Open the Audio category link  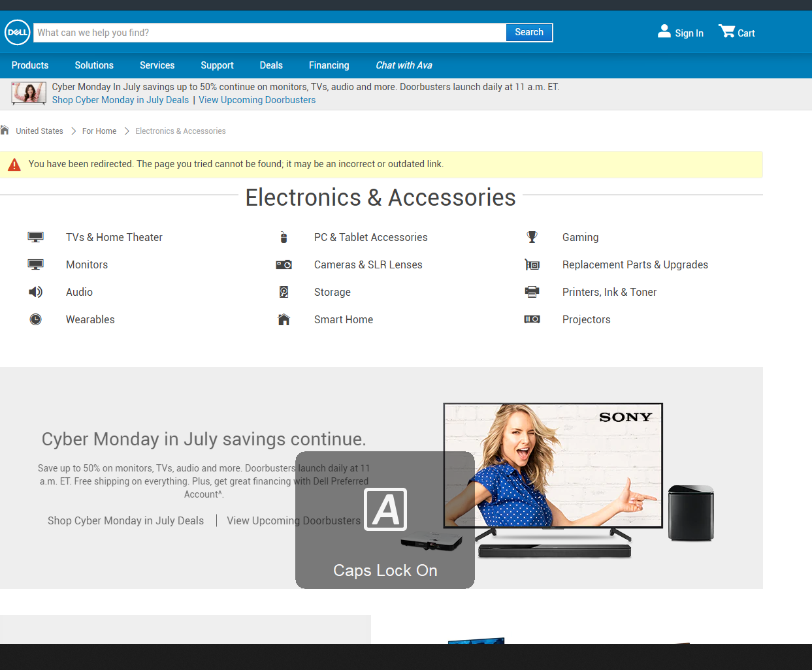coord(79,292)
